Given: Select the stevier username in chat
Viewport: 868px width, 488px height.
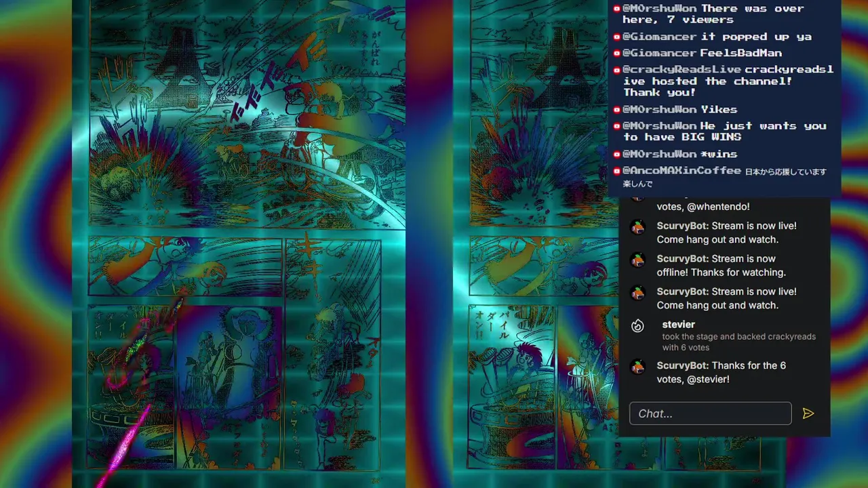Looking at the screenshot, I should pyautogui.click(x=678, y=325).
